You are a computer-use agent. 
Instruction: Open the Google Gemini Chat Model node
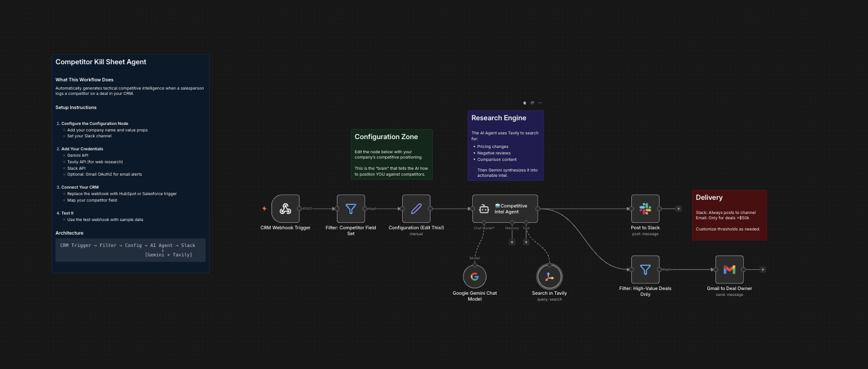click(475, 276)
